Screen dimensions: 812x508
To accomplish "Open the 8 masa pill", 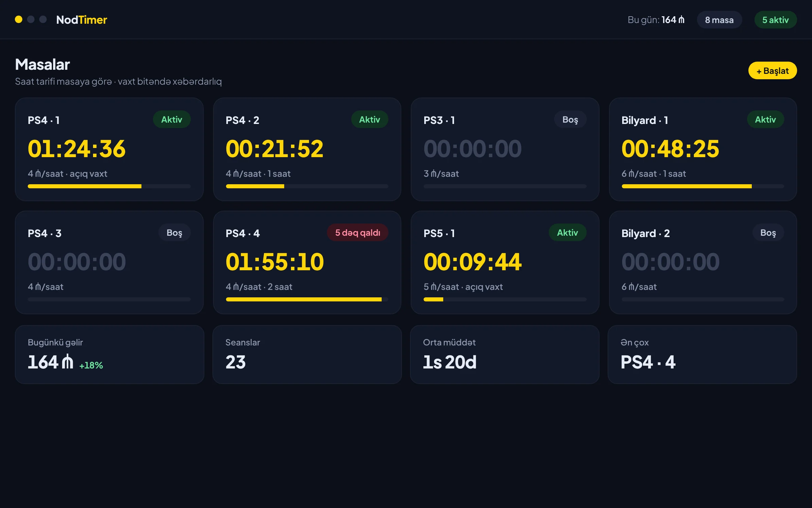I will pos(719,20).
